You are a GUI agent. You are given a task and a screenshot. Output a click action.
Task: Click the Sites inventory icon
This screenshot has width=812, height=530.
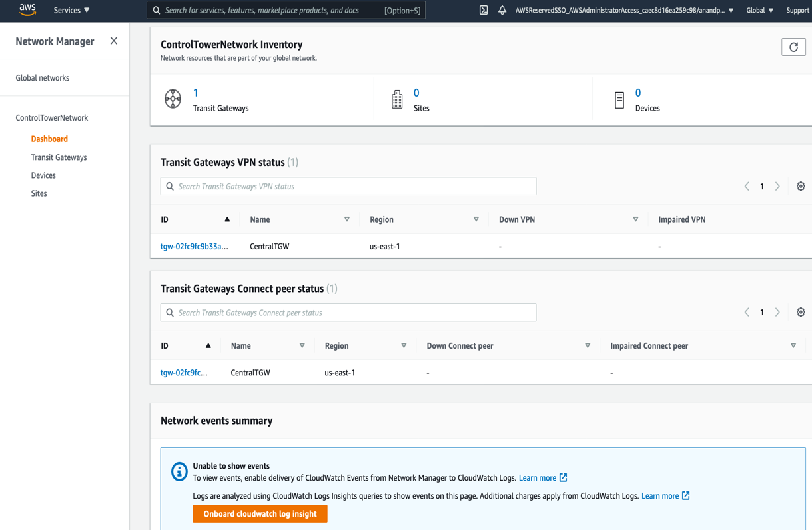coord(397,99)
